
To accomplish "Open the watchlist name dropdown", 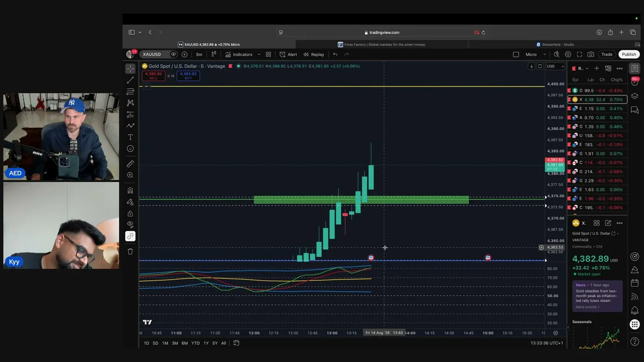I will pos(583,68).
